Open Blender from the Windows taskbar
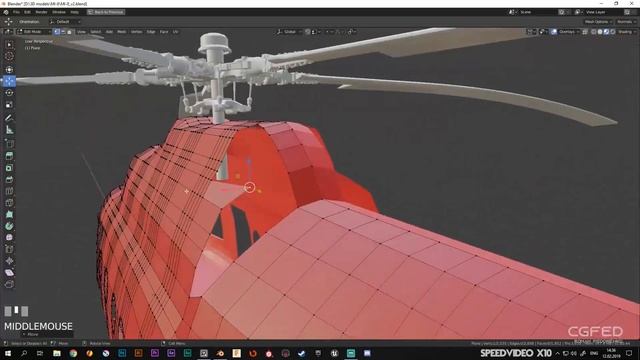 point(220,353)
